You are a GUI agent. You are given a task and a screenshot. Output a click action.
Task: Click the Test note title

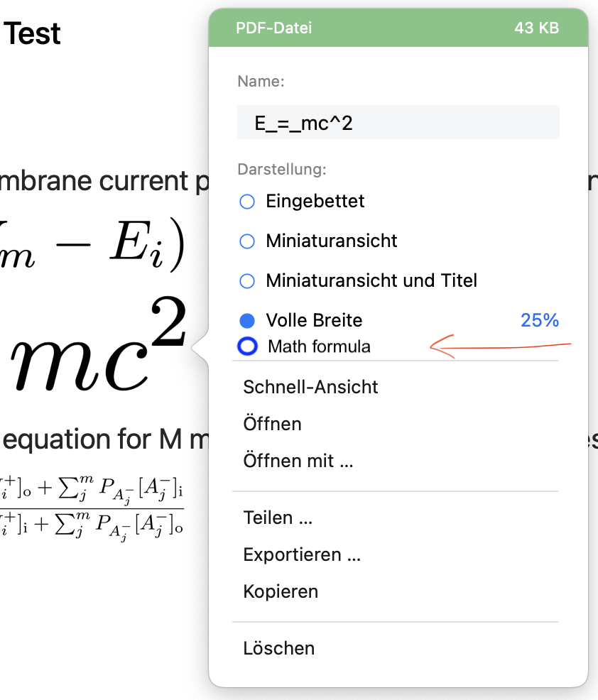point(32,33)
